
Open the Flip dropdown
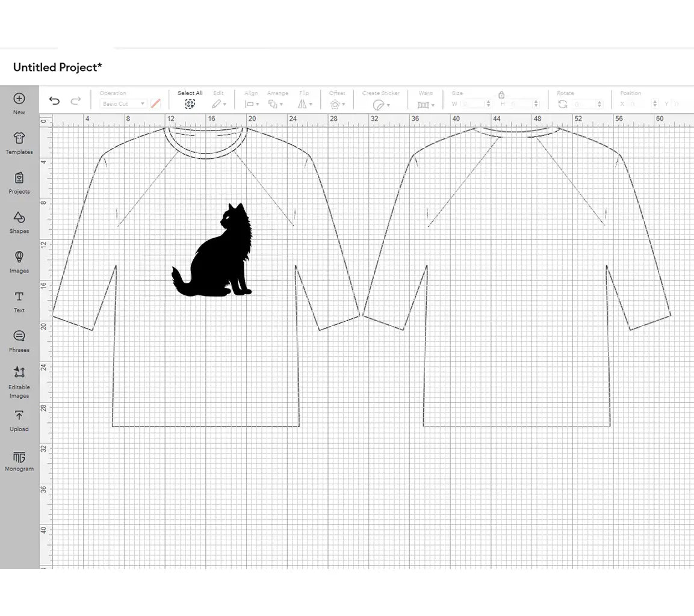pos(305,104)
